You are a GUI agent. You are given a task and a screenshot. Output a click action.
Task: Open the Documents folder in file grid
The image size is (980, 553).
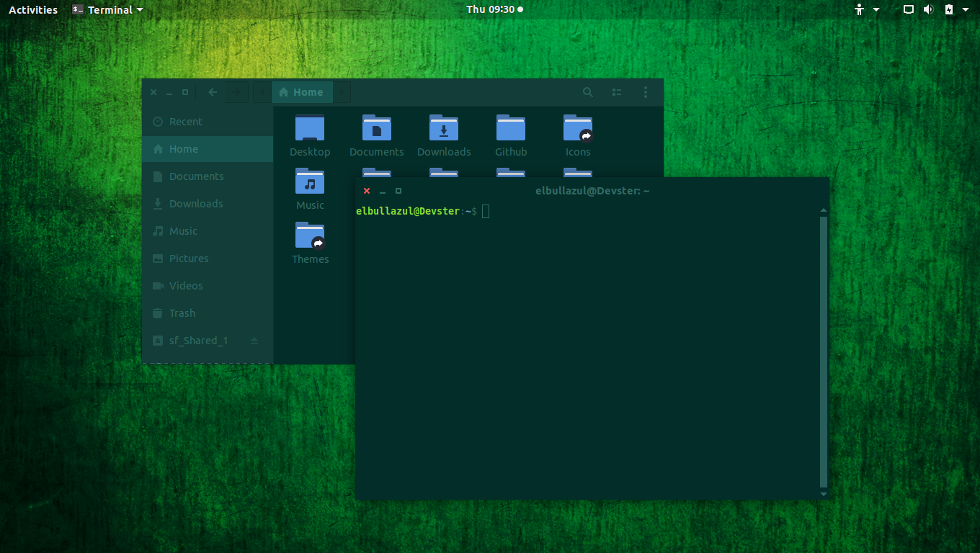(377, 128)
